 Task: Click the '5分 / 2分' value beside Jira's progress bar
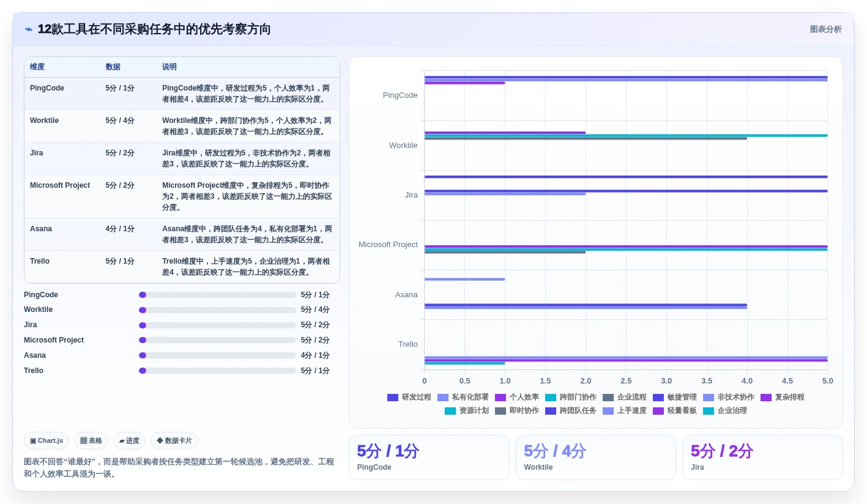pyautogui.click(x=315, y=325)
